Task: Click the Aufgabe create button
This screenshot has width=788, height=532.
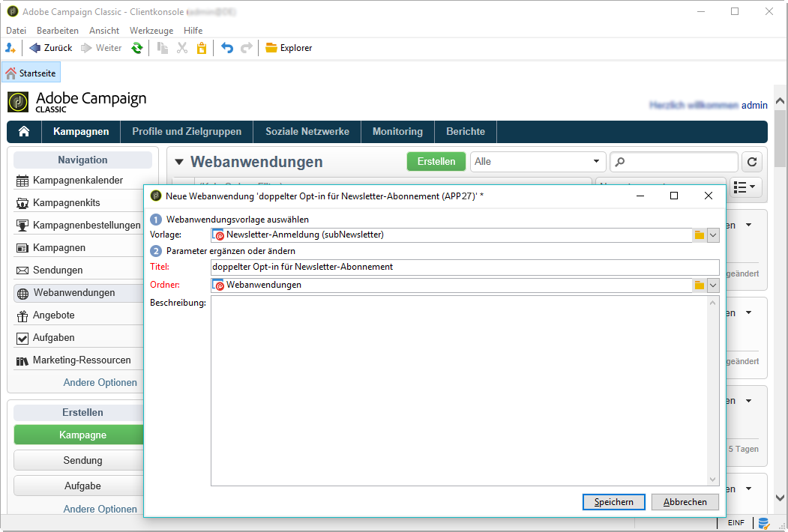Action: [x=79, y=486]
